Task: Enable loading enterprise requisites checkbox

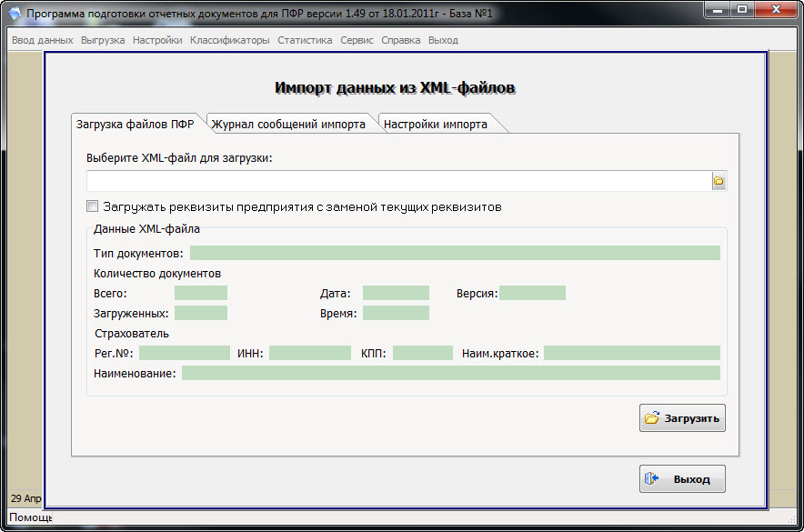Action: (x=92, y=206)
